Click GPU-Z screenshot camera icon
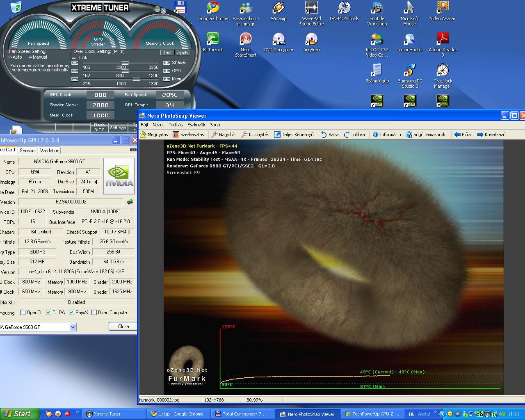The width and height of the screenshot is (525, 420). tap(133, 150)
